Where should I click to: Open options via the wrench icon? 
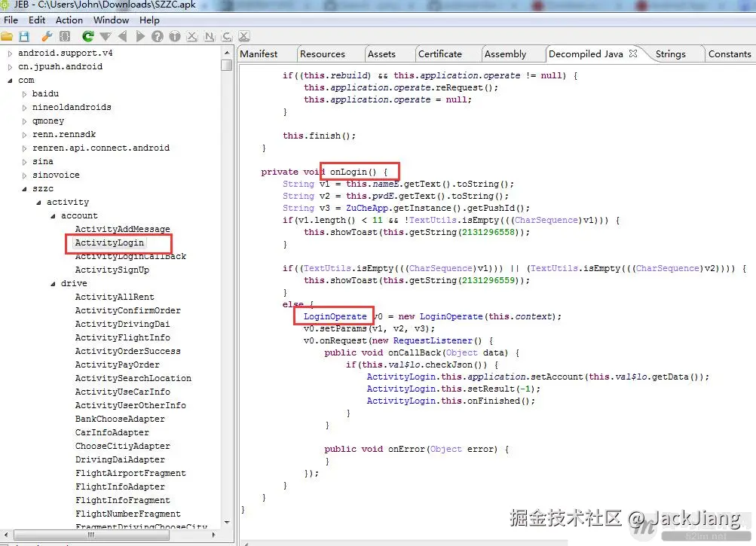click(x=47, y=37)
